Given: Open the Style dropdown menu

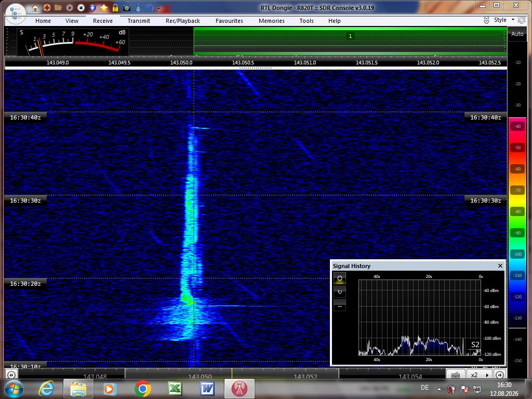Looking at the screenshot, I should 504,20.
